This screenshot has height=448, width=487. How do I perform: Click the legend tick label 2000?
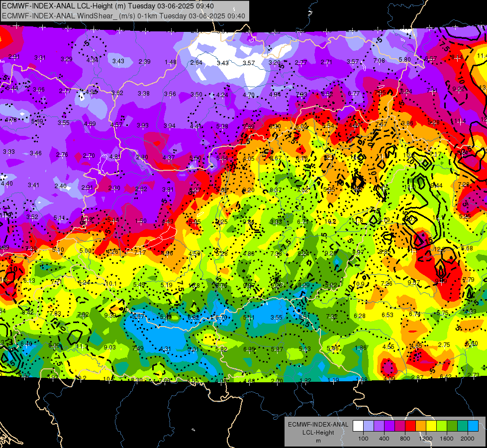click(468, 439)
